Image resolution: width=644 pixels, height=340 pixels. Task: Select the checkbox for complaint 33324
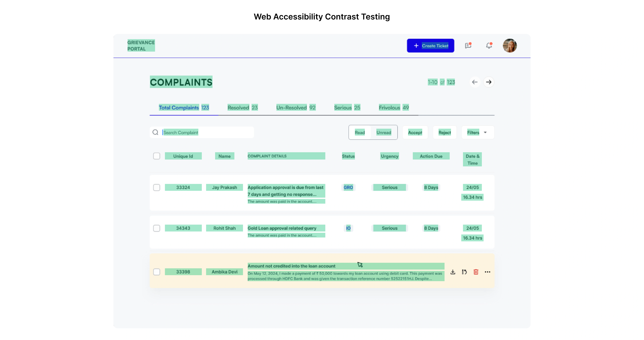[x=156, y=188]
